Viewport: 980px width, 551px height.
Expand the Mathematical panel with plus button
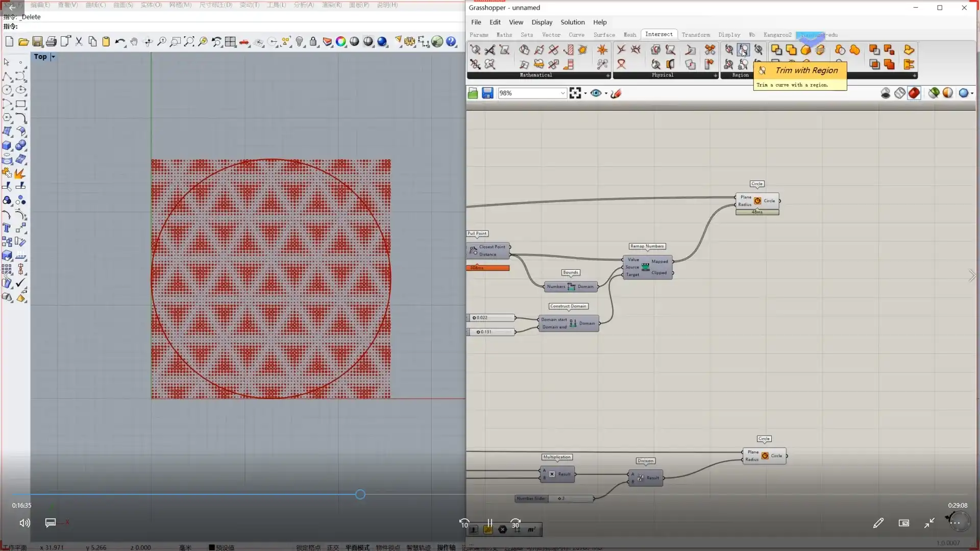[x=607, y=76]
